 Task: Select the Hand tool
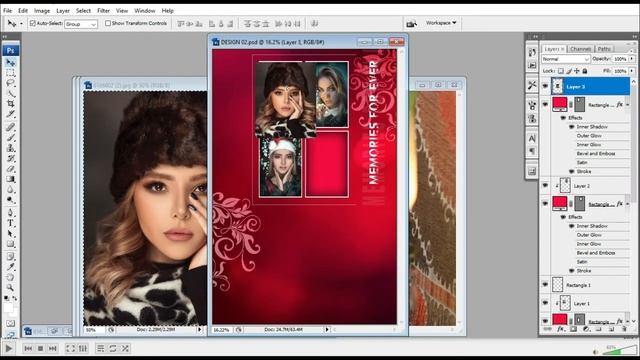coord(11,278)
